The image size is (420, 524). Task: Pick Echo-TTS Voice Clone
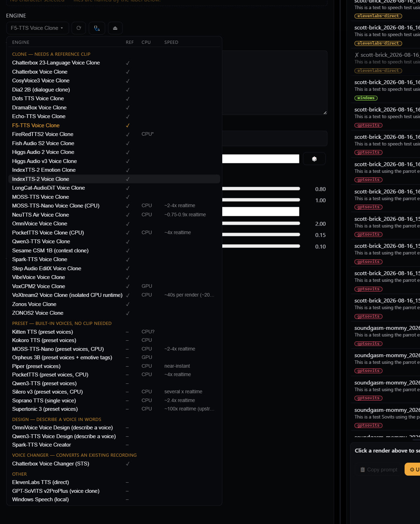[114, 116]
